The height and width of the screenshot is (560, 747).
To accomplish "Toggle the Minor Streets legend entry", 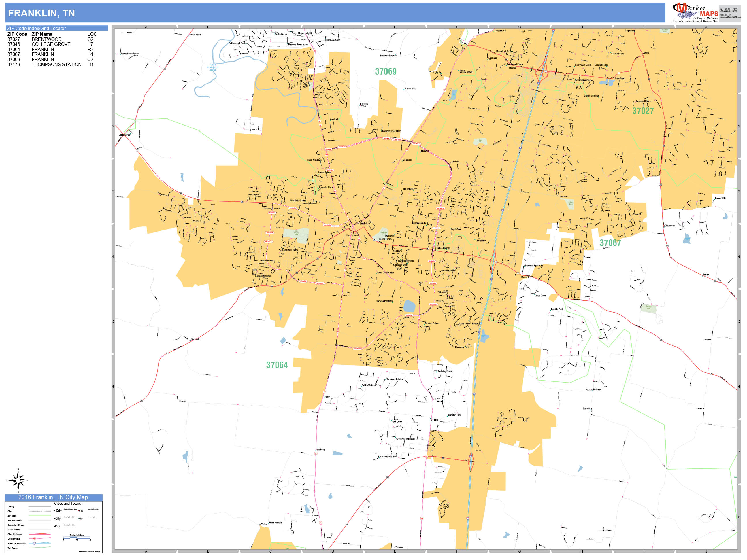I will tap(14, 530).
